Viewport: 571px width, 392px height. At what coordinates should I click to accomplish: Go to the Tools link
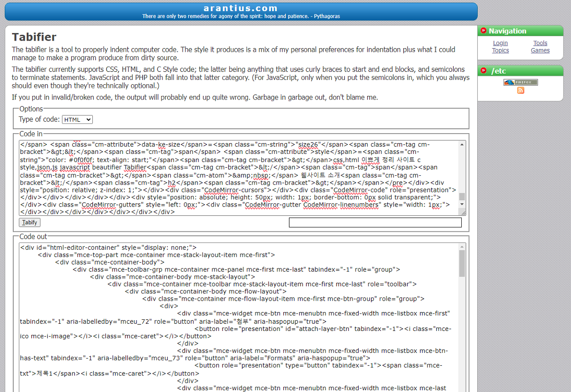pos(540,43)
